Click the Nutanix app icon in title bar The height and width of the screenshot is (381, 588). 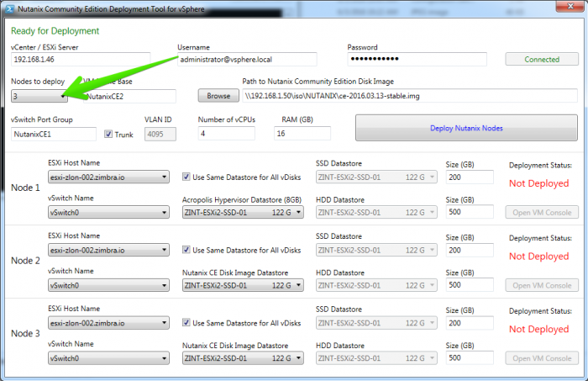(x=9, y=8)
